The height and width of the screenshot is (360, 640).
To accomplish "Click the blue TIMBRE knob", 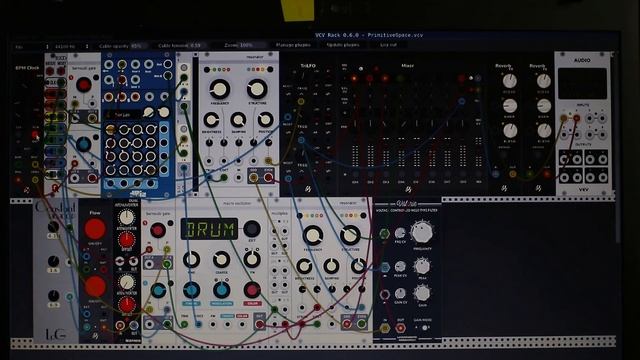I will (x=191, y=290).
